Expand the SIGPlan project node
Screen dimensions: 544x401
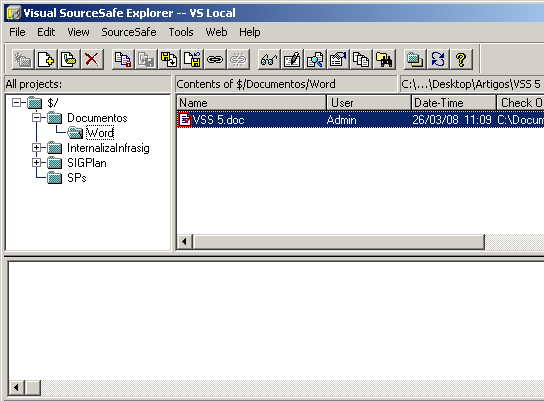36,163
